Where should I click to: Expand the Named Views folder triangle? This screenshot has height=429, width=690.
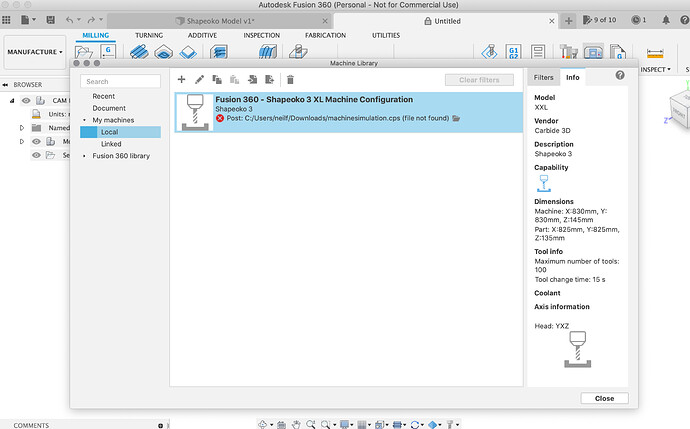pyautogui.click(x=22, y=128)
